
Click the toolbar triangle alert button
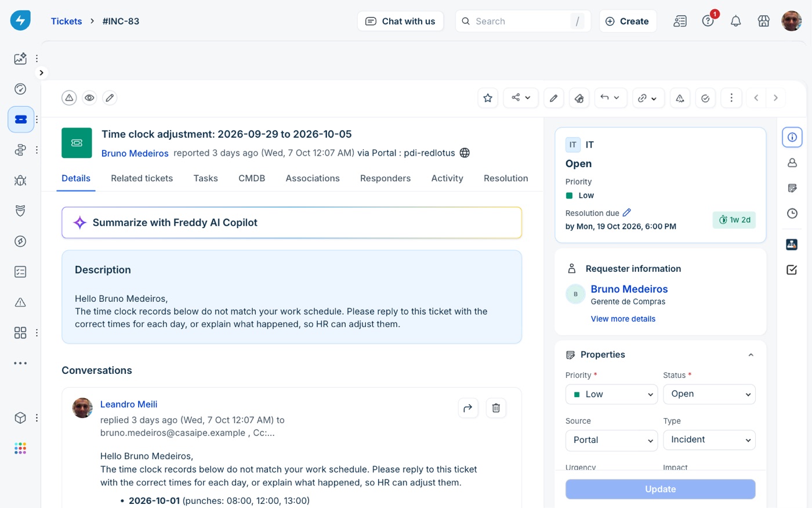(680, 98)
